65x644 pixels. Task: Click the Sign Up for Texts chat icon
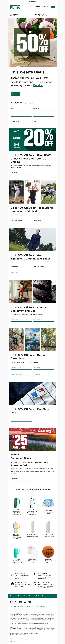(x=12, y=575)
